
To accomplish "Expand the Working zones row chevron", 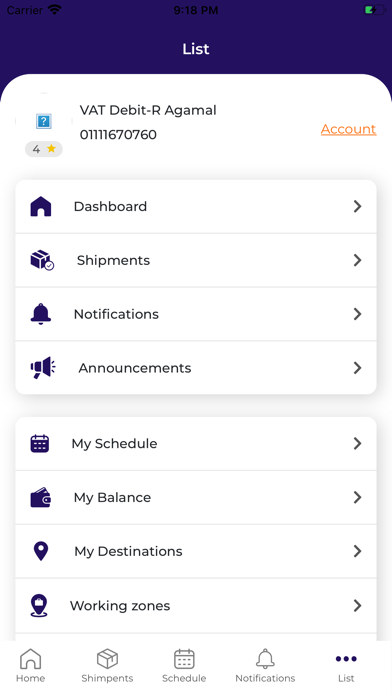I will tap(357, 605).
